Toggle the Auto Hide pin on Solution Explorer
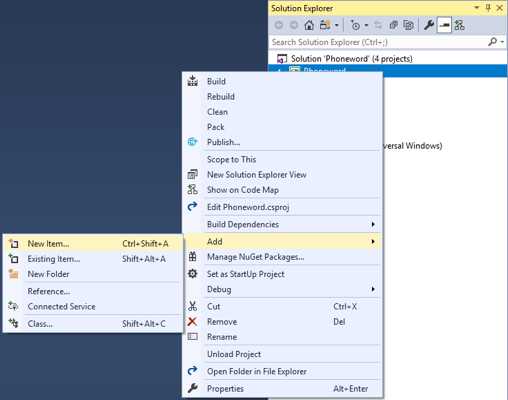Image resolution: width=508 pixels, height=400 pixels. [488, 8]
